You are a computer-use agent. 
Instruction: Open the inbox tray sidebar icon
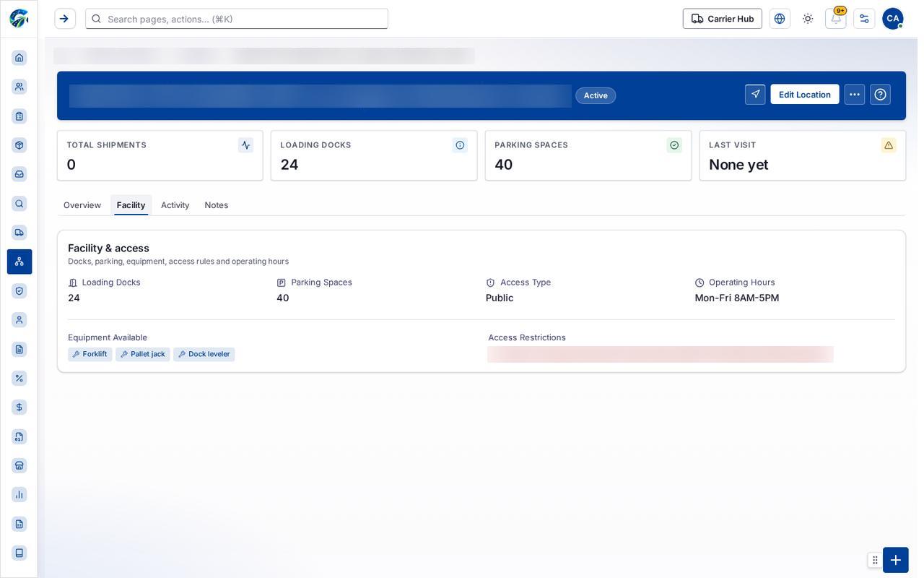pos(19,174)
